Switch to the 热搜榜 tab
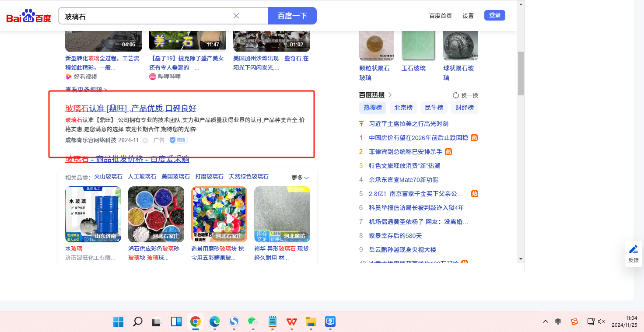Screen dimensions: 644x332 point(373,108)
